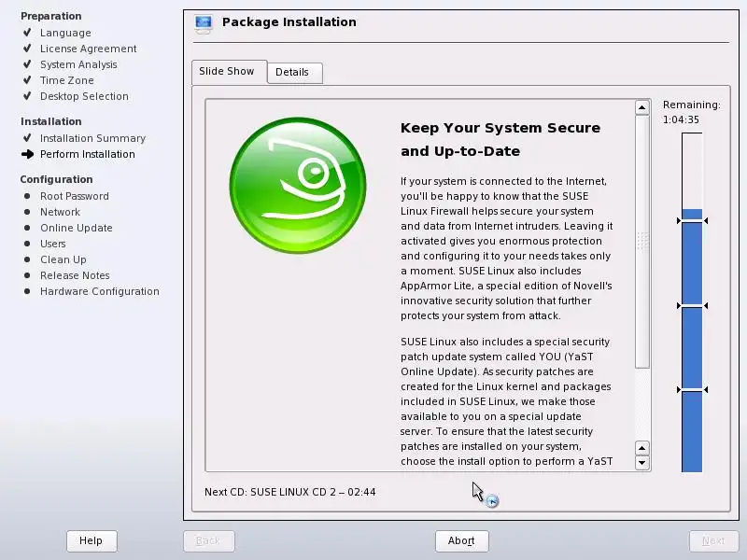Click the 'Remaining:' label
Viewport: 747px width, 560px height.
point(691,105)
